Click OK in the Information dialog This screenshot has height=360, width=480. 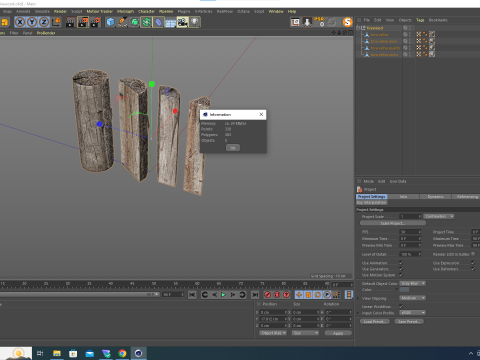click(233, 148)
